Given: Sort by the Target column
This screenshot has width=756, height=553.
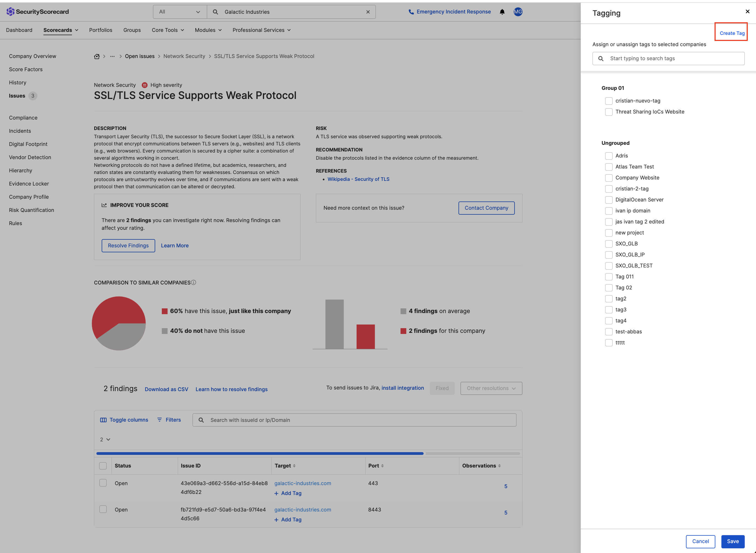Looking at the screenshot, I should [294, 466].
